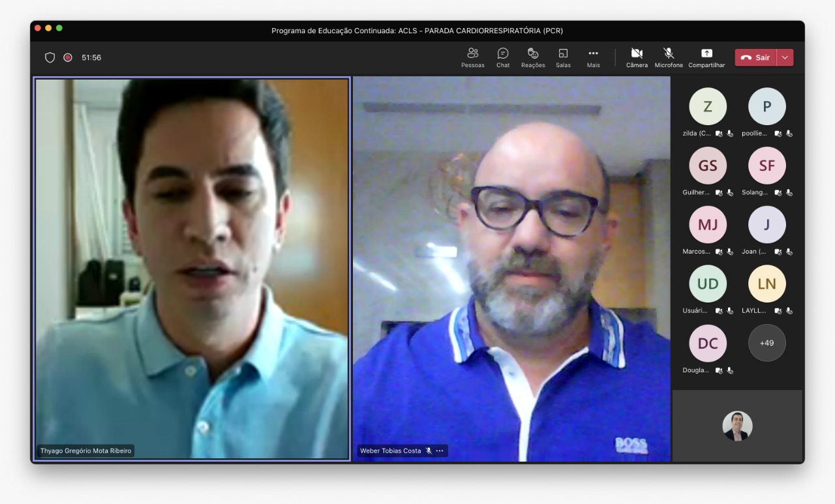The height and width of the screenshot is (504, 835).
Task: Click the red recording indicator
Action: point(67,57)
